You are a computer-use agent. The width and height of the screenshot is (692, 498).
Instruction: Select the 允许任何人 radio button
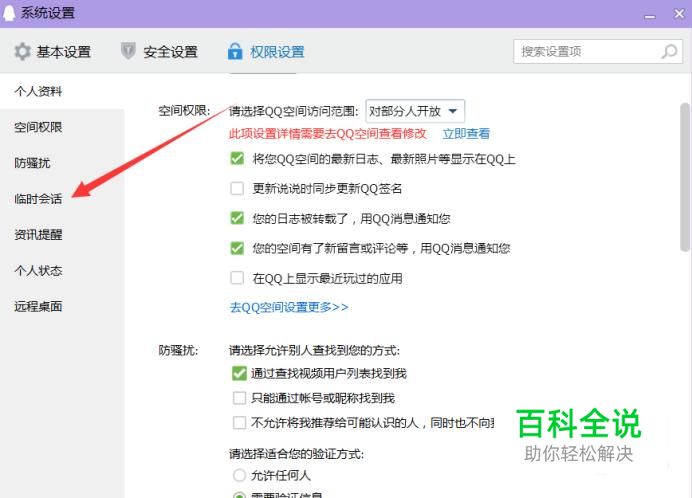(239, 475)
